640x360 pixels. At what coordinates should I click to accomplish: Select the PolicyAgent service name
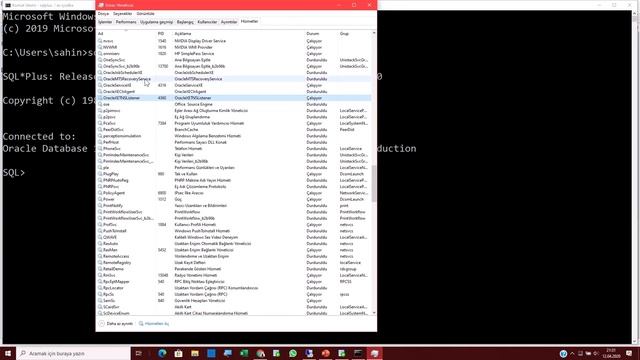(114, 193)
